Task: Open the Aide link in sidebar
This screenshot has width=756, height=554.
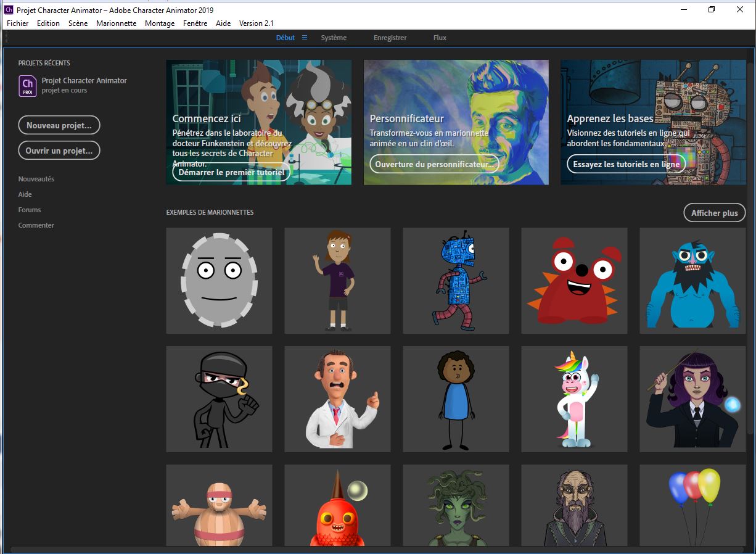Action: [x=25, y=194]
